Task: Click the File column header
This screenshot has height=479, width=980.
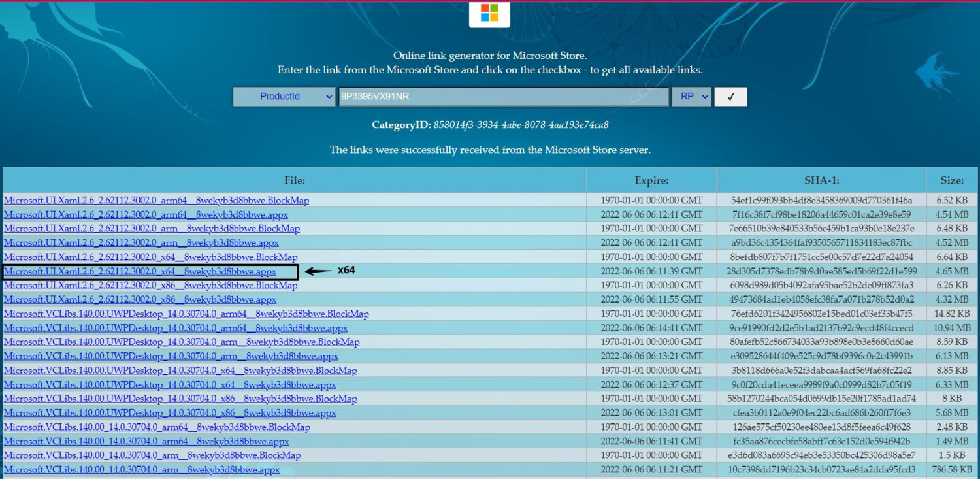Action: [x=295, y=180]
